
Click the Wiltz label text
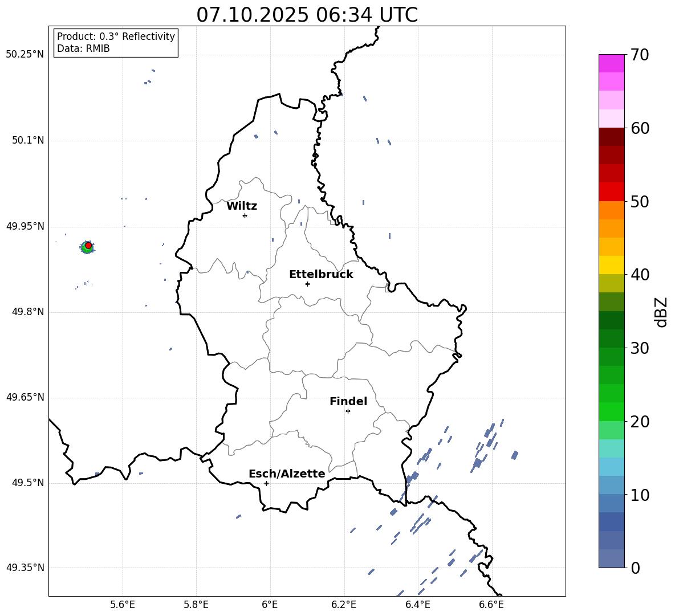click(242, 206)
